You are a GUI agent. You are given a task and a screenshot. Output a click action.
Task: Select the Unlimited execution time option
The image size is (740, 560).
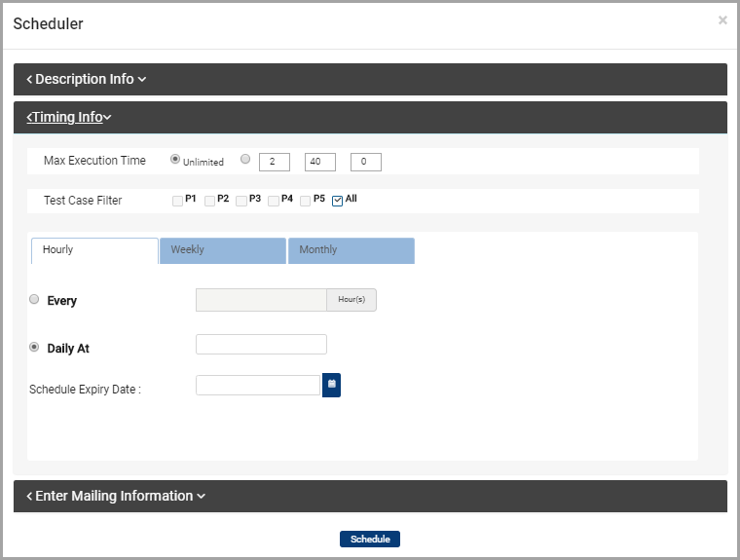coord(175,160)
